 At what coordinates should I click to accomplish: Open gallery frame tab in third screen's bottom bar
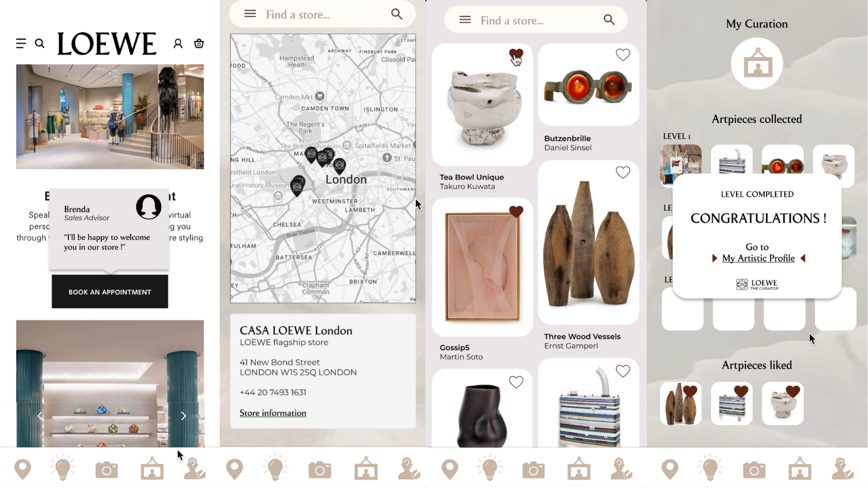coord(579,468)
